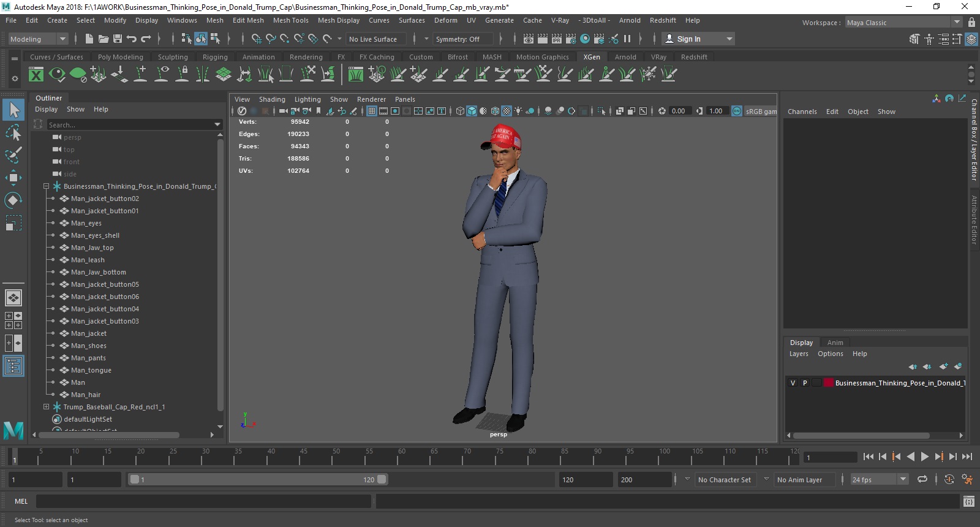Go to start of playback range
This screenshot has height=527, width=980.
click(x=868, y=457)
